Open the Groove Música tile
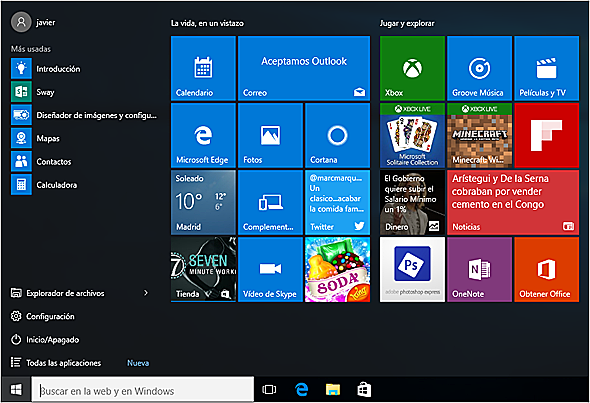The height and width of the screenshot is (403, 590). (479, 68)
